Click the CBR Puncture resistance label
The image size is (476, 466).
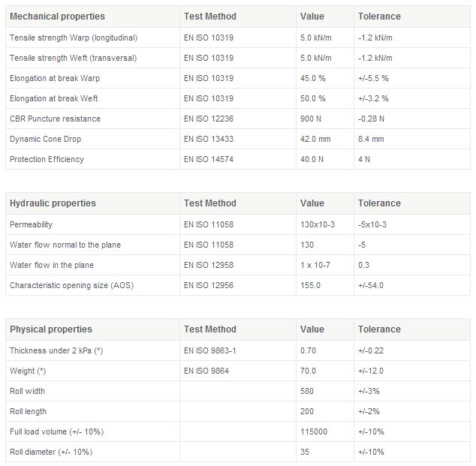pyautogui.click(x=55, y=119)
